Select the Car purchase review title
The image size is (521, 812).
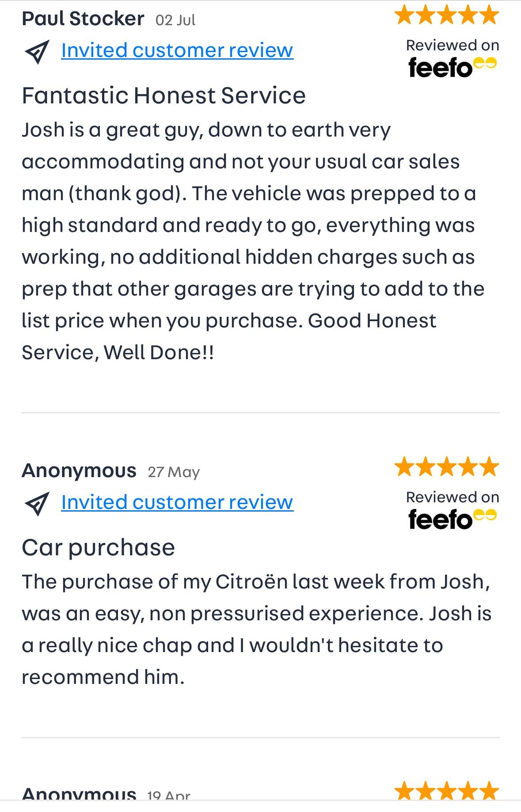click(x=98, y=547)
